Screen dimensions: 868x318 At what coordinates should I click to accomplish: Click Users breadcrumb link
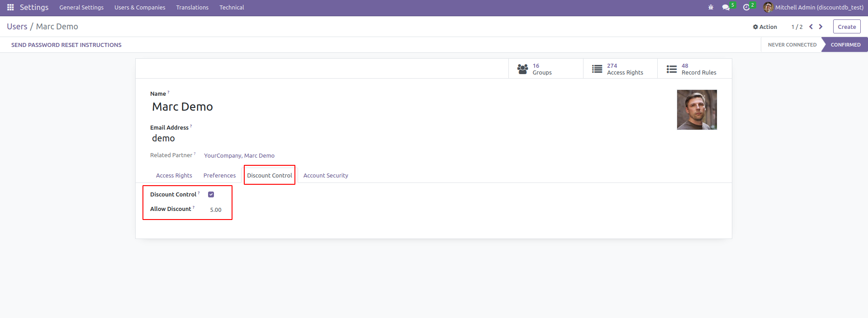tap(17, 27)
